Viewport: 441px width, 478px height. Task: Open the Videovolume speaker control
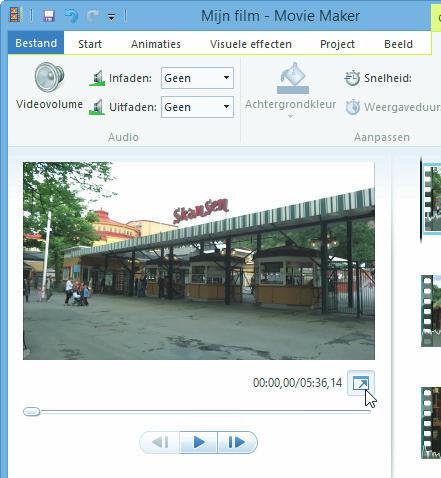pos(49,77)
